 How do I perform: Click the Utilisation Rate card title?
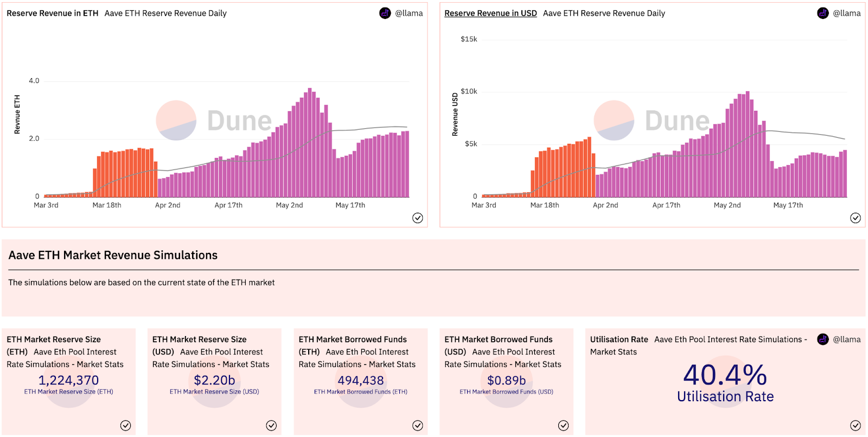pos(619,339)
